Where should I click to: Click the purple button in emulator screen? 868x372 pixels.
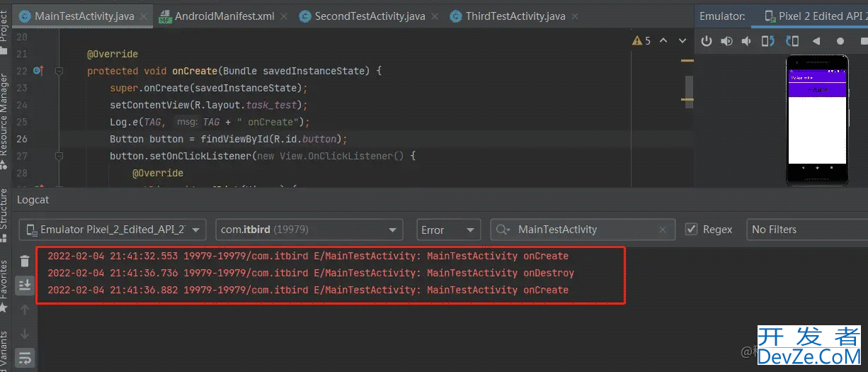click(817, 90)
